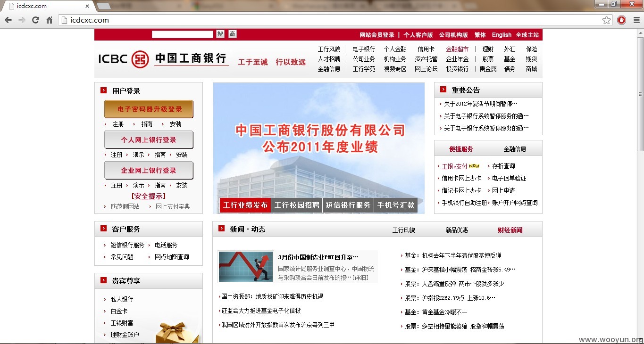Open the red extension icon in the toolbar
Viewport: 644px width, 344px height.
621,20
